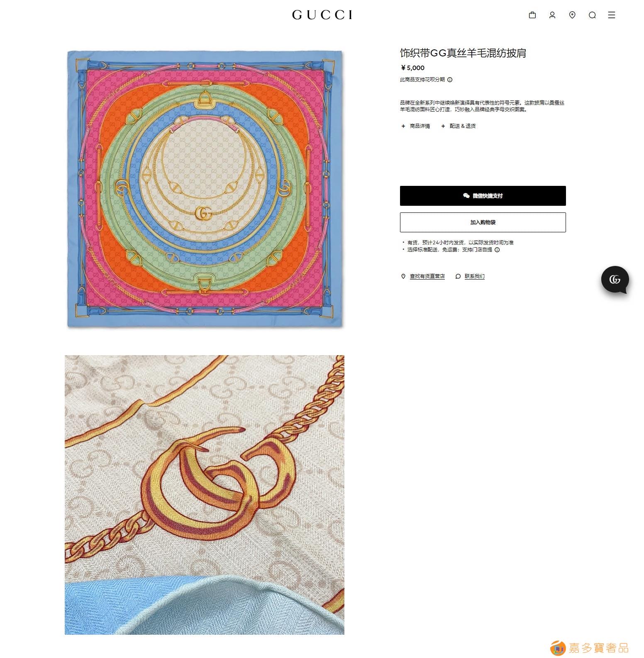This screenshot has height=658, width=644.
Task: Open the 联系我们 link
Action: point(474,276)
